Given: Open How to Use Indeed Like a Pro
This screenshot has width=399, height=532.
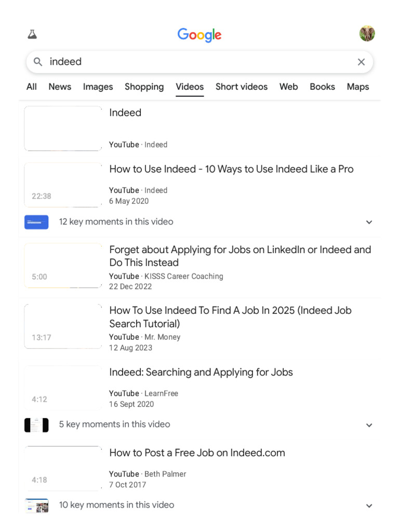Looking at the screenshot, I should pos(231,169).
